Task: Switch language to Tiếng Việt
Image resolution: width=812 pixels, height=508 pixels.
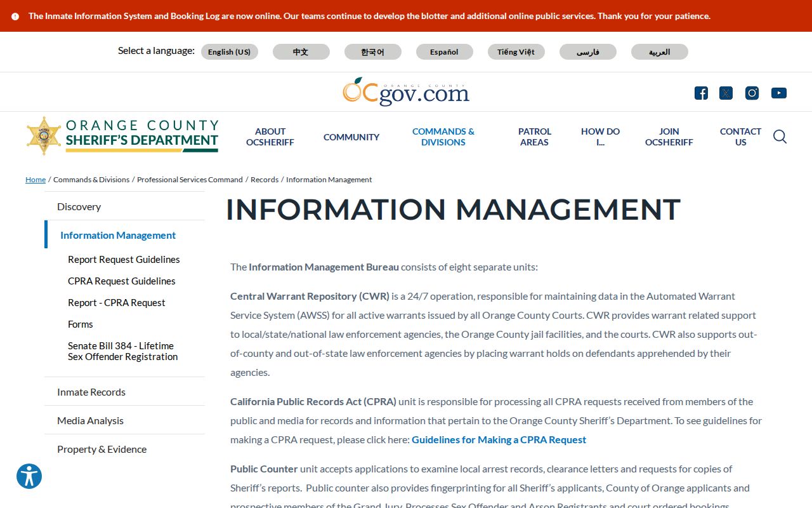Action: coord(516,52)
